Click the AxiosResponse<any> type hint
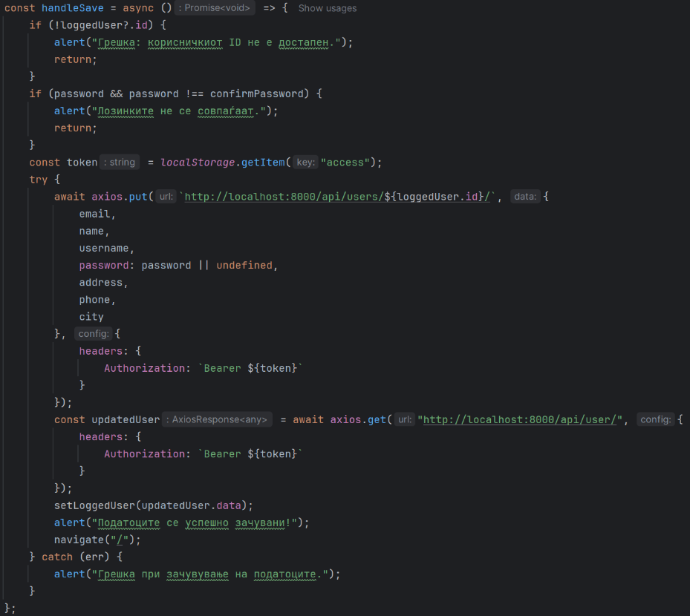The width and height of the screenshot is (690, 616). point(218,419)
